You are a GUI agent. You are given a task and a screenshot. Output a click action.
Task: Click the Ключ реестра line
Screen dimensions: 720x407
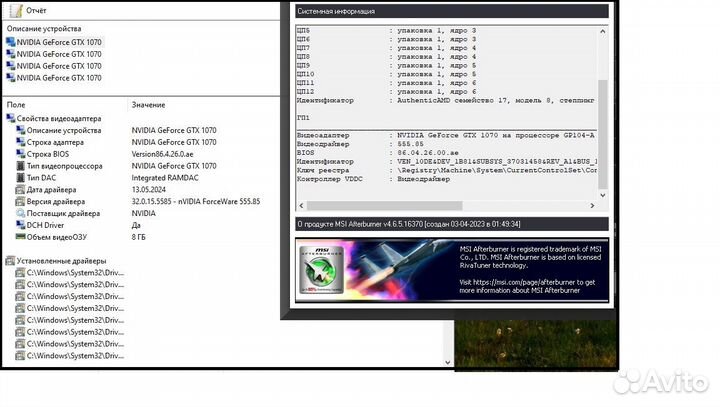pos(447,170)
